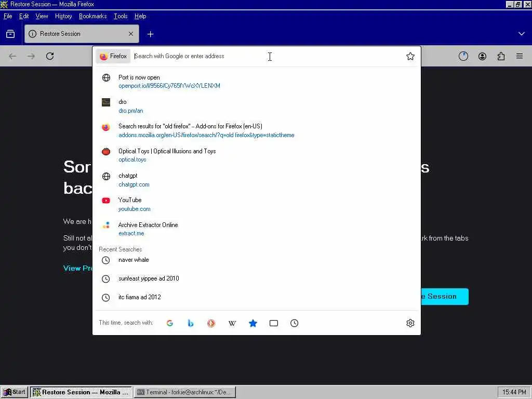Open the History menu
The width and height of the screenshot is (532, 399).
63,16
